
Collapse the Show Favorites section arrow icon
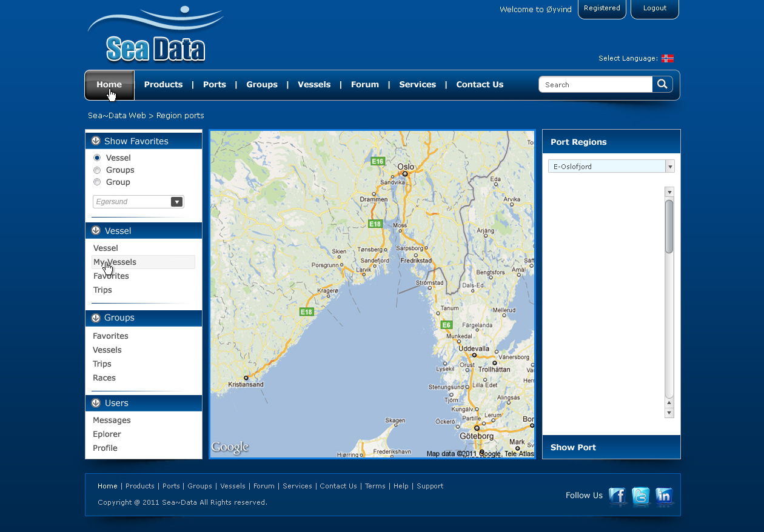(96, 141)
